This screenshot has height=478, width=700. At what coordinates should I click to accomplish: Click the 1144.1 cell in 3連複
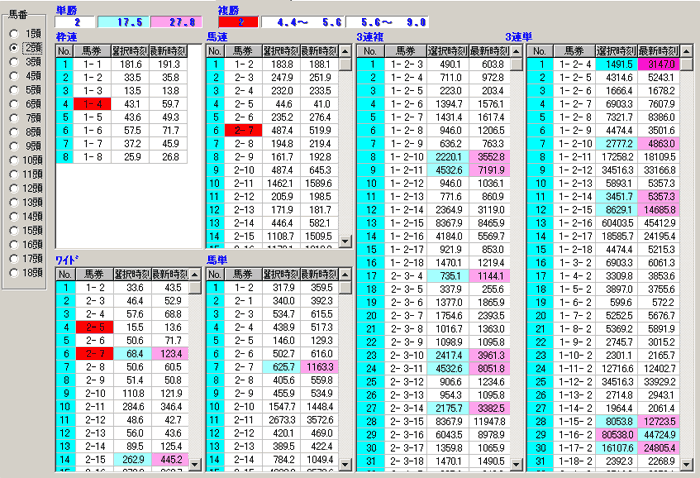[x=490, y=276]
